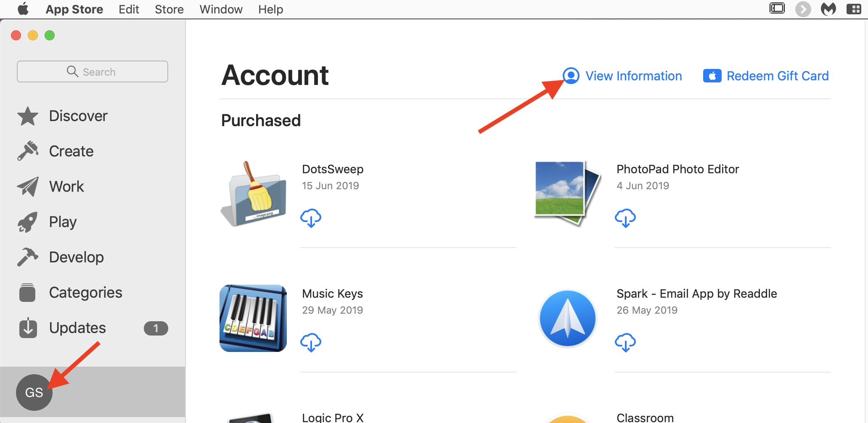This screenshot has height=423, width=868.
Task: Open the Store menu
Action: tap(169, 9)
